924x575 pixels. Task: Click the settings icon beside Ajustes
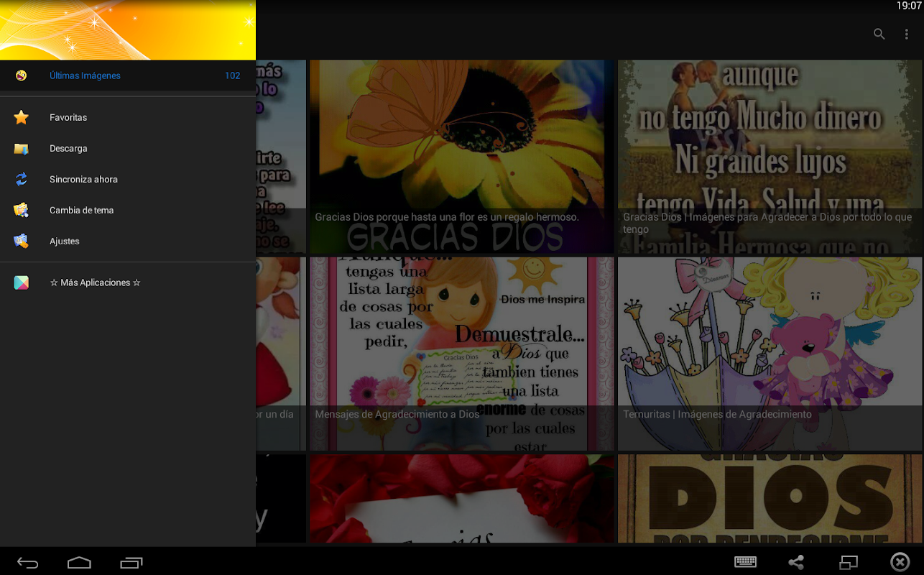click(22, 241)
